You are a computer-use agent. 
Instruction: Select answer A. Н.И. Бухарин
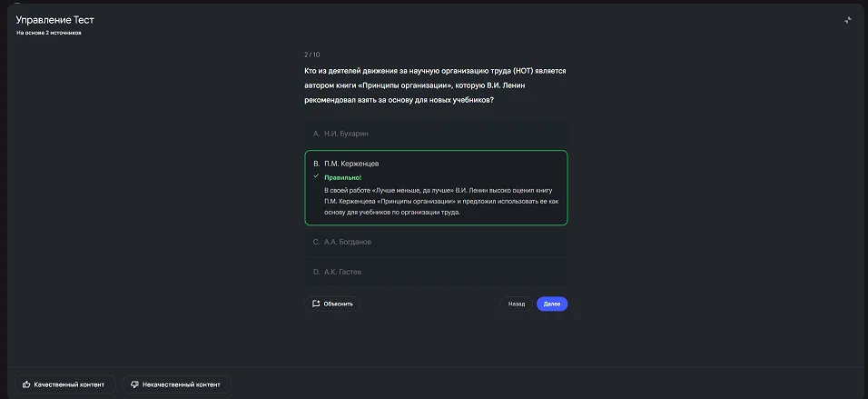point(436,134)
